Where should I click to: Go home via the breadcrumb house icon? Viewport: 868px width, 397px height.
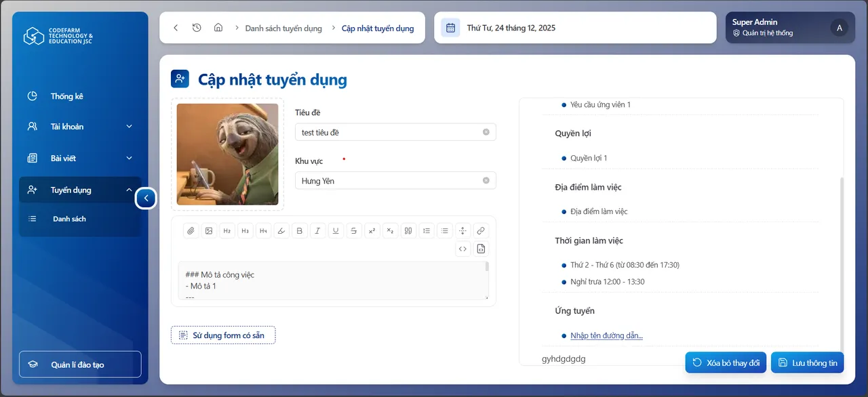click(x=218, y=28)
